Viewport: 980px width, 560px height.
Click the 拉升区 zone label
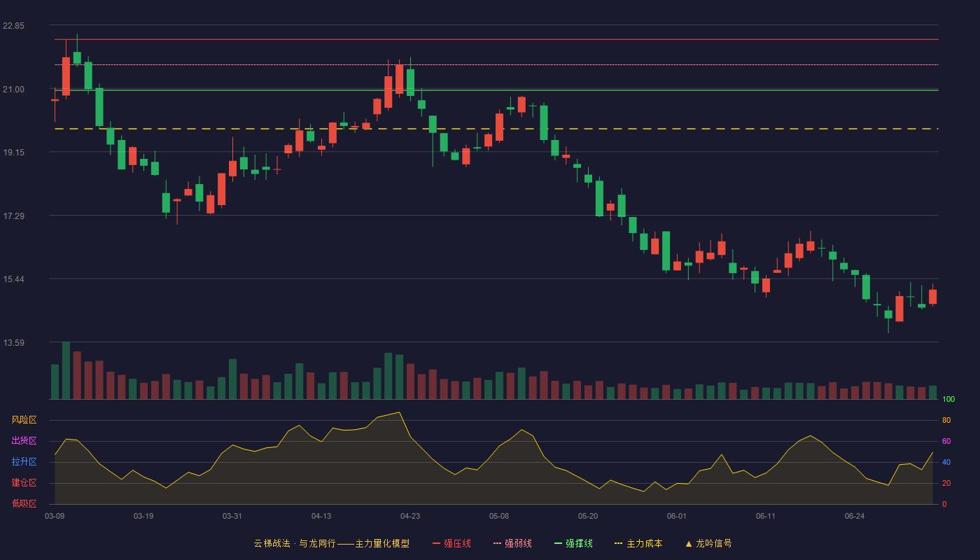pyautogui.click(x=24, y=462)
